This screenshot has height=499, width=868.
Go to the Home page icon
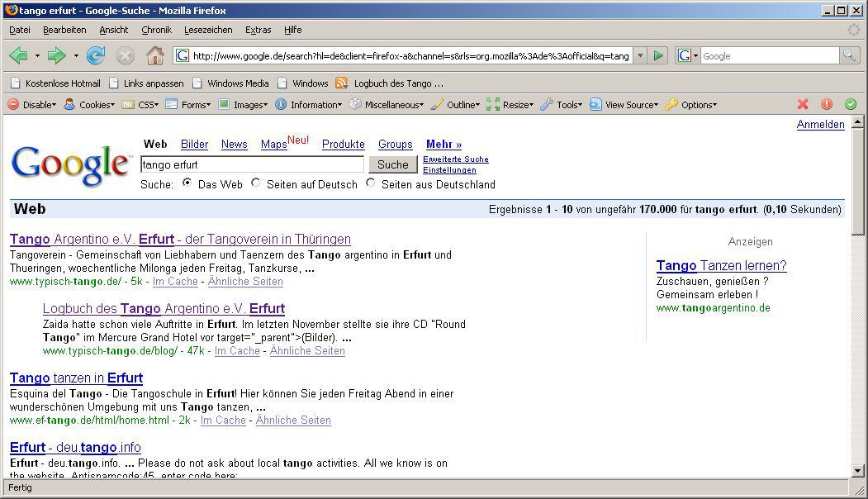[154, 56]
